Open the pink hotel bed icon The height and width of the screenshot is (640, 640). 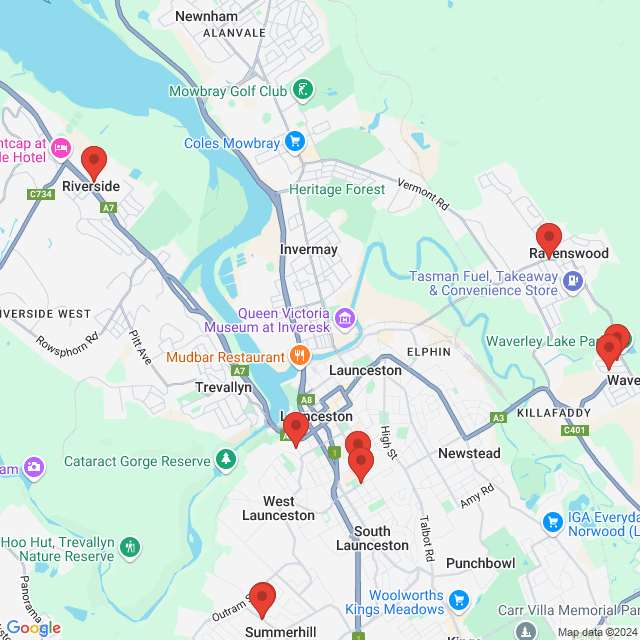pos(61,148)
